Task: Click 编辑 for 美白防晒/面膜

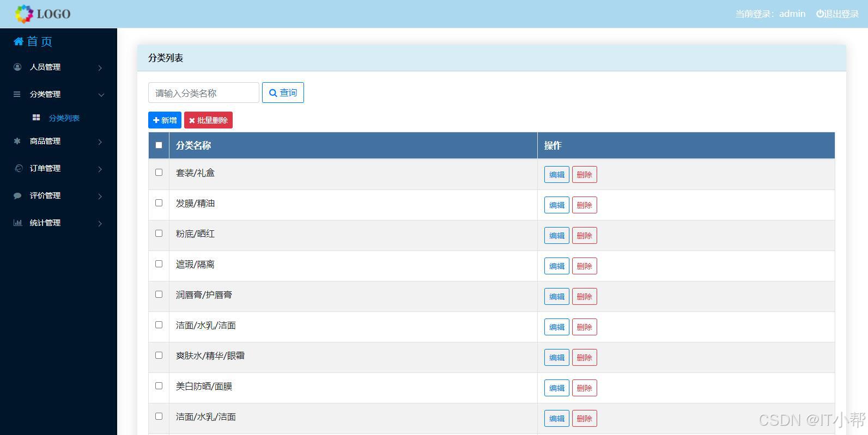Action: coord(557,388)
